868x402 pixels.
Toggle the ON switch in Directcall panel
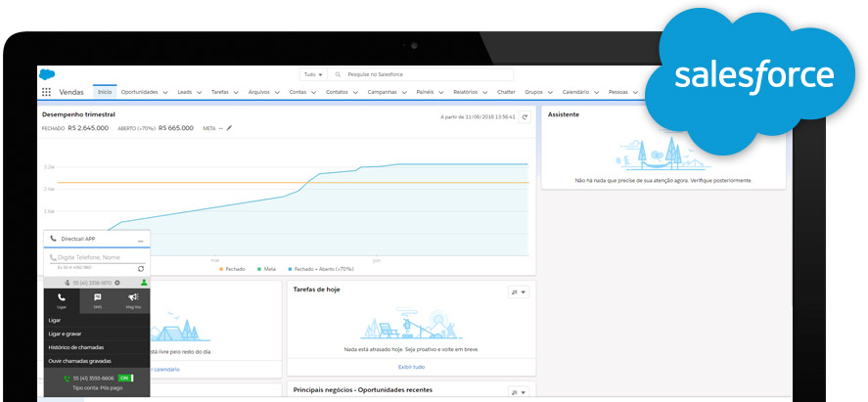point(125,379)
